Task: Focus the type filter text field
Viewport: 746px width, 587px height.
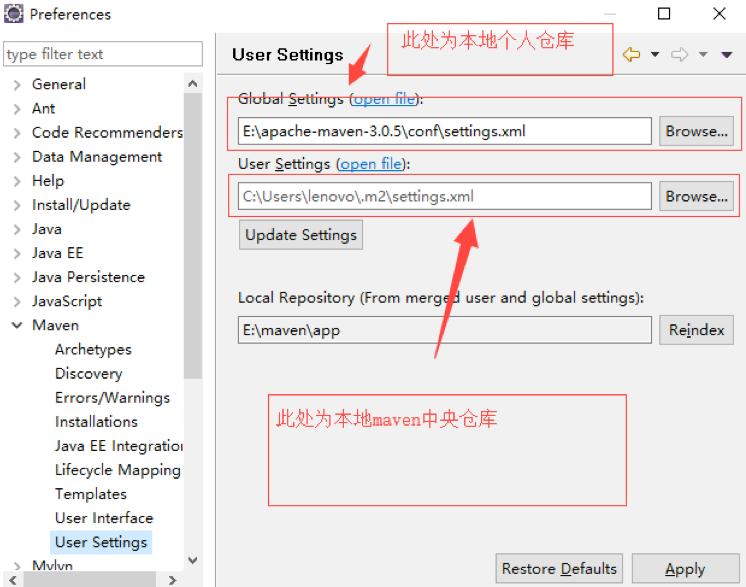Action: click(x=103, y=54)
